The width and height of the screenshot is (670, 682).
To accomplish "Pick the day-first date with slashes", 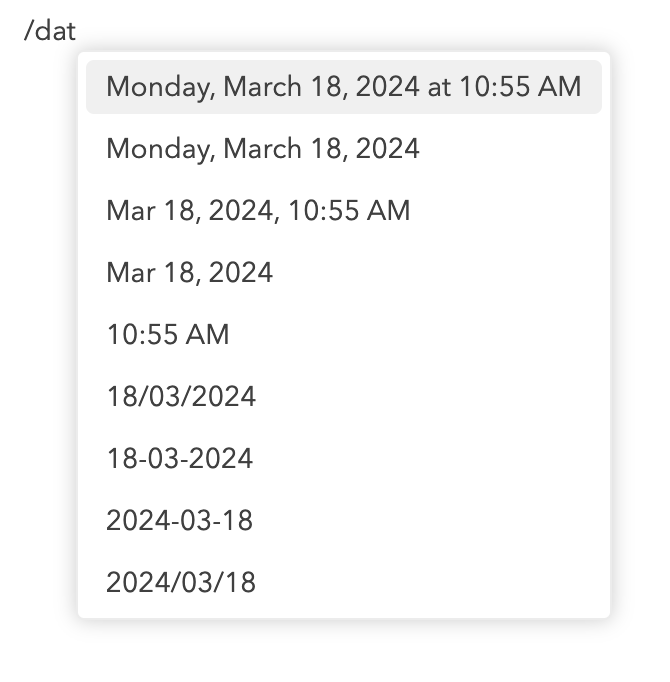I will click(x=181, y=397).
